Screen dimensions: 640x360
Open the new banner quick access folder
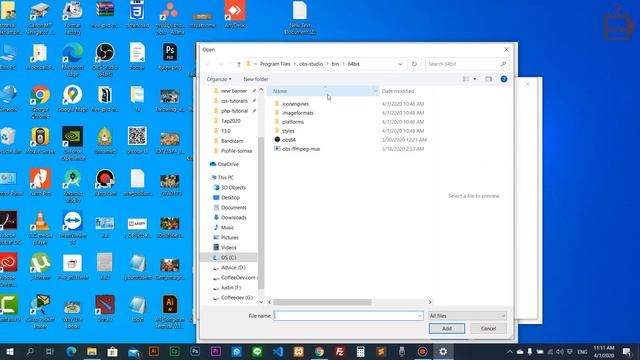[x=234, y=91]
